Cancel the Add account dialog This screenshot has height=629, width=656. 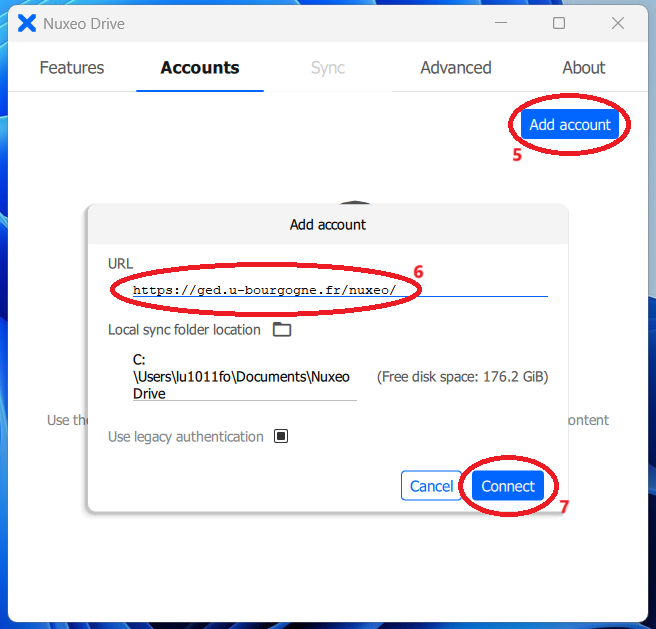click(x=431, y=486)
